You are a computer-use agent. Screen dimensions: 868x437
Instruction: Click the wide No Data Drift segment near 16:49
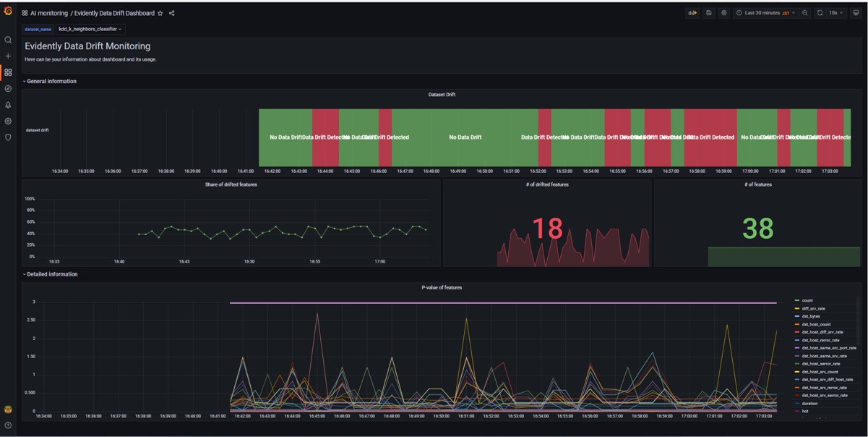coord(465,137)
